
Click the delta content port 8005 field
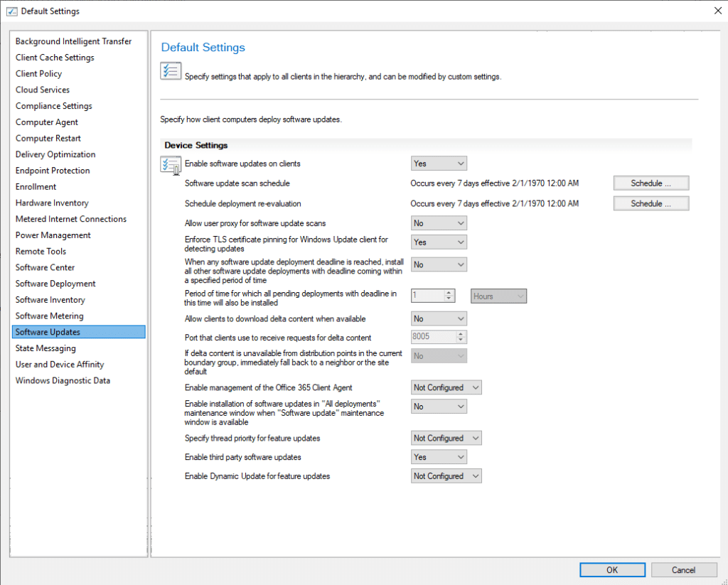point(432,337)
